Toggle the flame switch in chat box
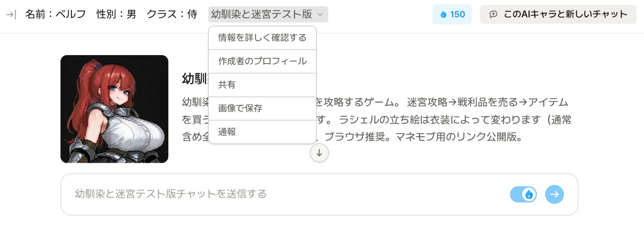The width and height of the screenshot is (644, 240). click(523, 194)
